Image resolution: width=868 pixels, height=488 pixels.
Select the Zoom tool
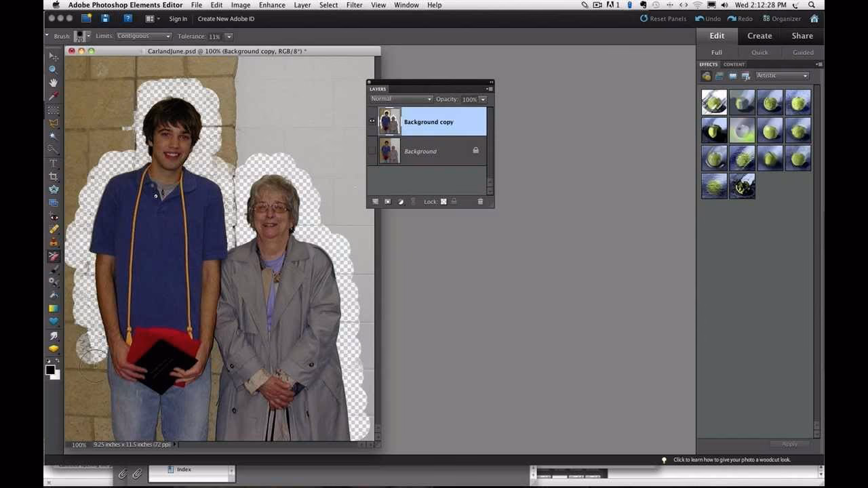click(52, 68)
